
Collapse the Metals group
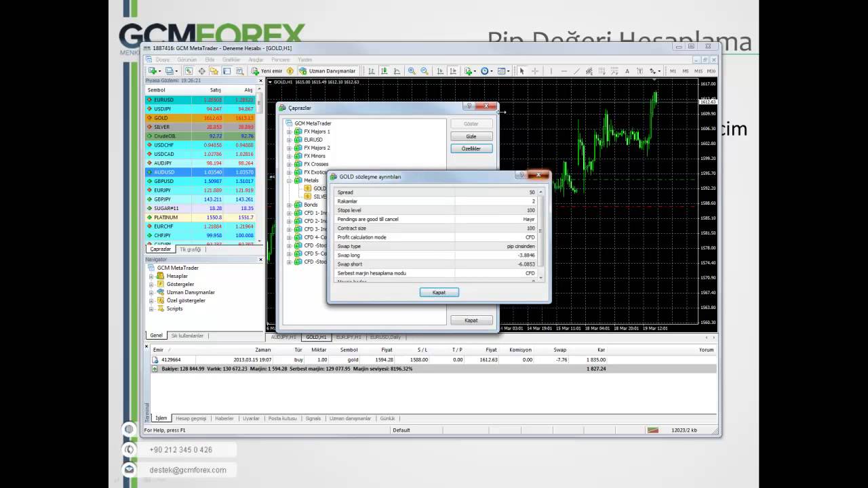289,180
